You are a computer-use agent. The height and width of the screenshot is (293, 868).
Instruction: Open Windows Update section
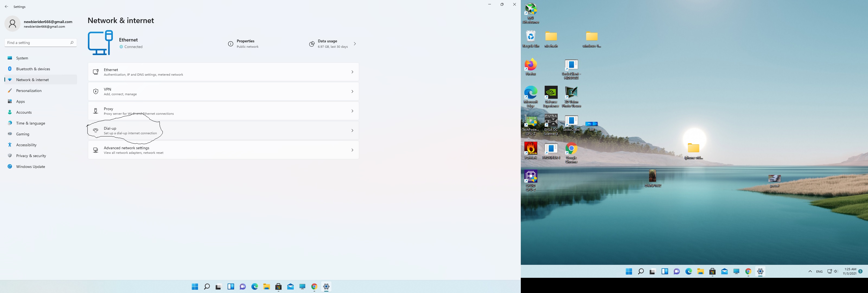coord(30,167)
